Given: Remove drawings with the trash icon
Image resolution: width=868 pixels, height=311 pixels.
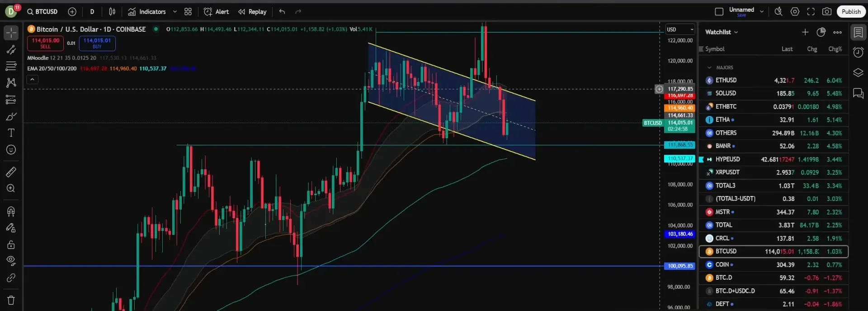Looking at the screenshot, I should [x=11, y=300].
